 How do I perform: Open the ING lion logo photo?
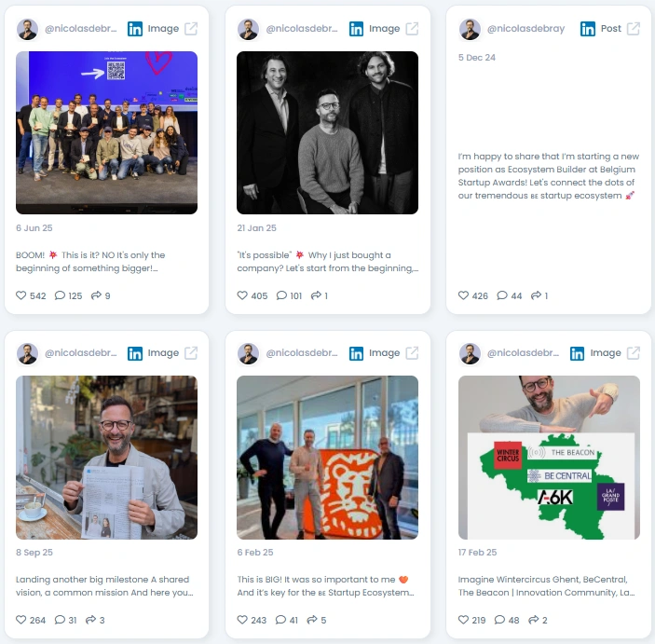point(328,458)
